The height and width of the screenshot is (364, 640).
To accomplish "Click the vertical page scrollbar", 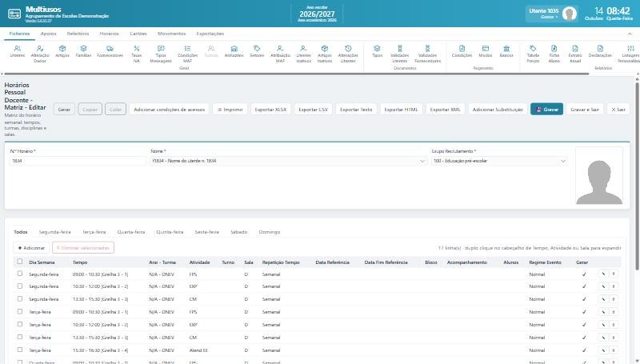I will [x=637, y=175].
